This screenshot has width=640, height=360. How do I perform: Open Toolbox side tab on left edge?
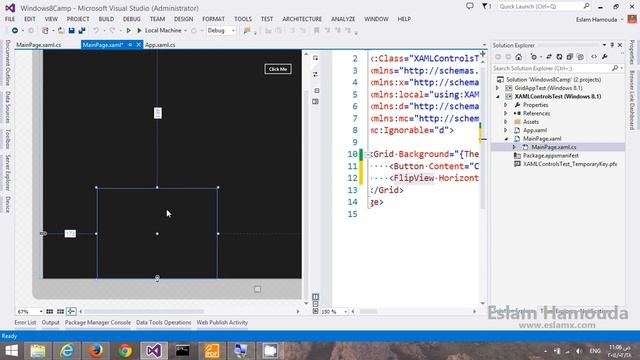pos(8,139)
